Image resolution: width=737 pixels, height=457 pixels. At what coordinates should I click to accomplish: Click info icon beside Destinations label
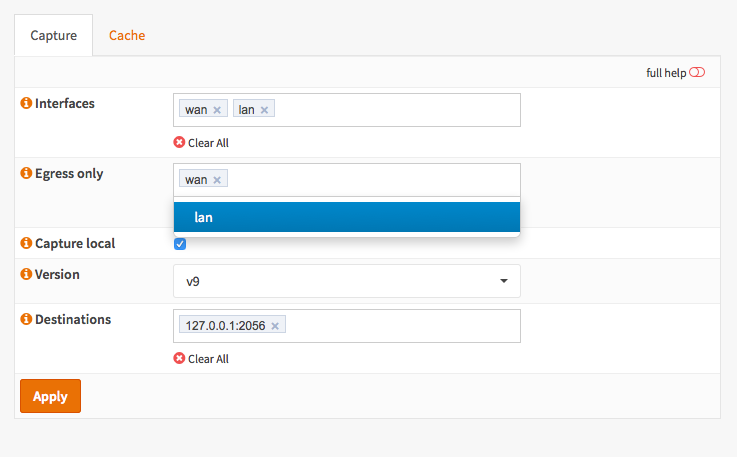click(26, 319)
